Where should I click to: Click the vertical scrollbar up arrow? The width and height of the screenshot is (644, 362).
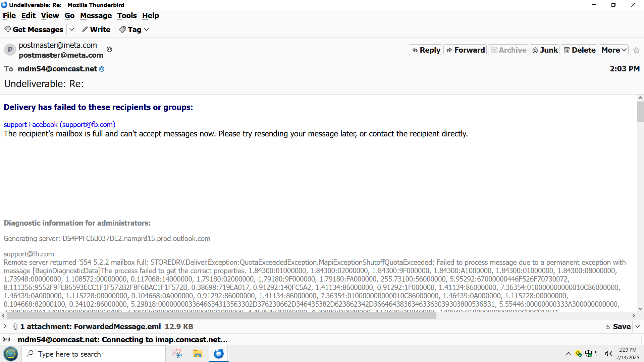640,98
